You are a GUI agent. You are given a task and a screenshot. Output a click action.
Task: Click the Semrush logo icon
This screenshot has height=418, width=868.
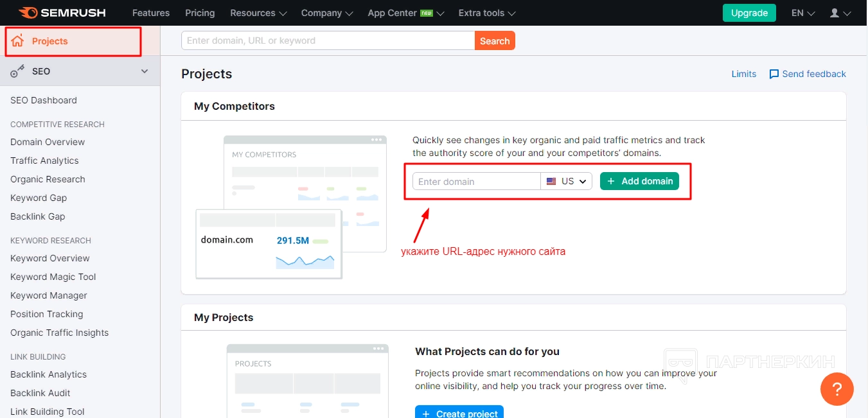point(28,13)
